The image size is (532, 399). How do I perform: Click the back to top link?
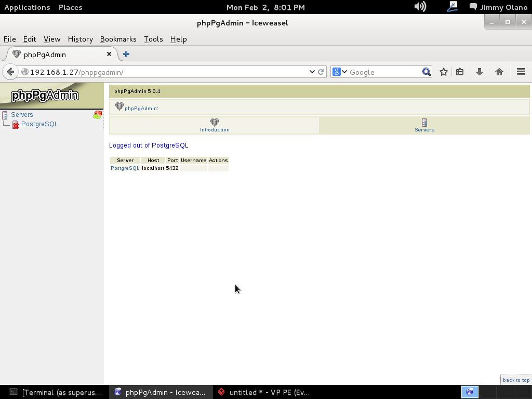coord(516,380)
